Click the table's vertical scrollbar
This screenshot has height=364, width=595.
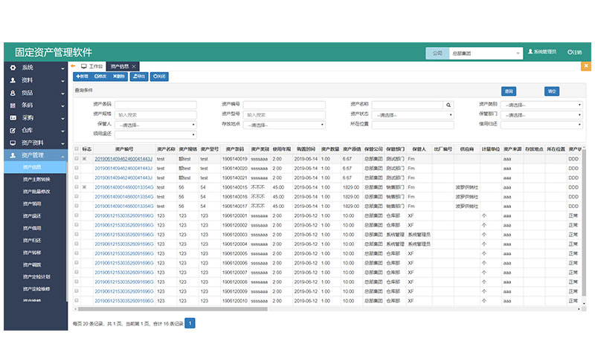click(584, 223)
